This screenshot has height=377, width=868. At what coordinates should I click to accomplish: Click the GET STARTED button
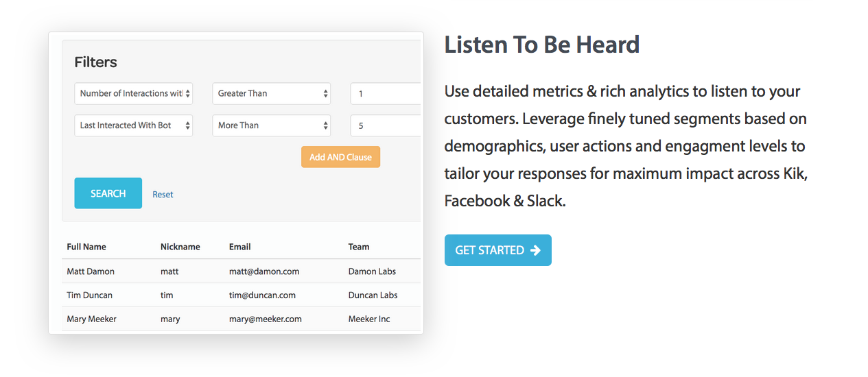(x=497, y=250)
